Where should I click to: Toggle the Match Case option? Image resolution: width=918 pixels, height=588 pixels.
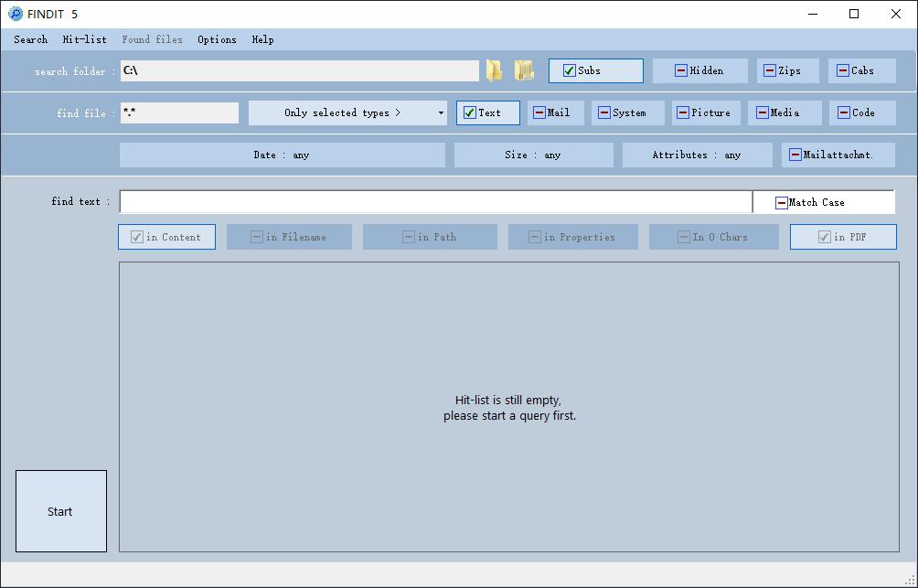pyautogui.click(x=823, y=203)
